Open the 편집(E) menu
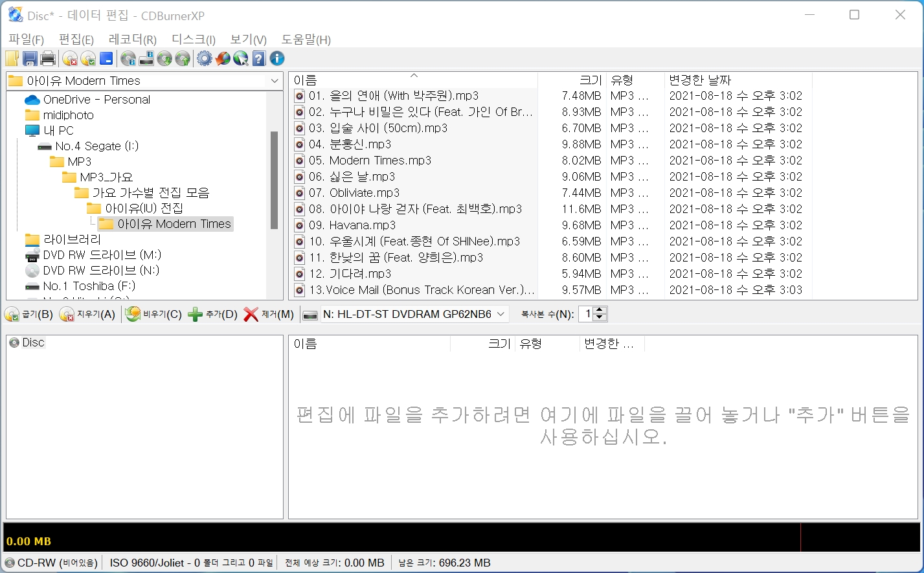Screen dimensions: 924x573 pos(76,39)
